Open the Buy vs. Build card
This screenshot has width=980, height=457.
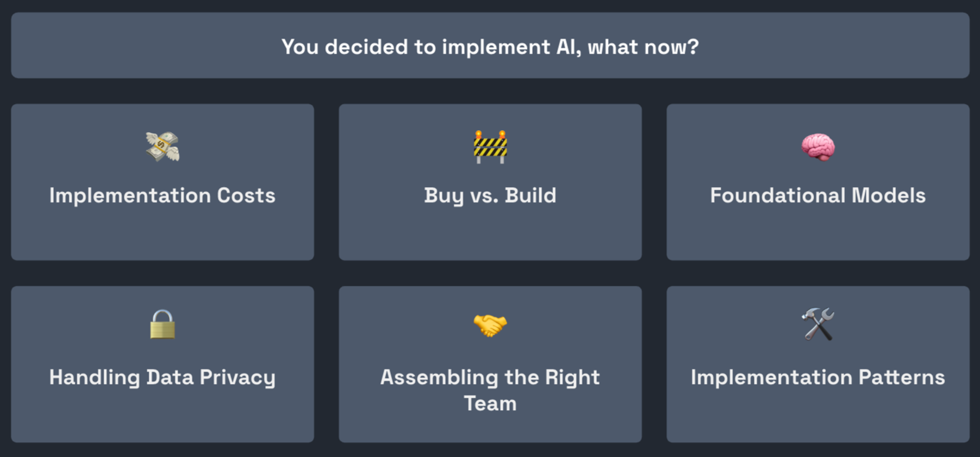[x=490, y=234]
